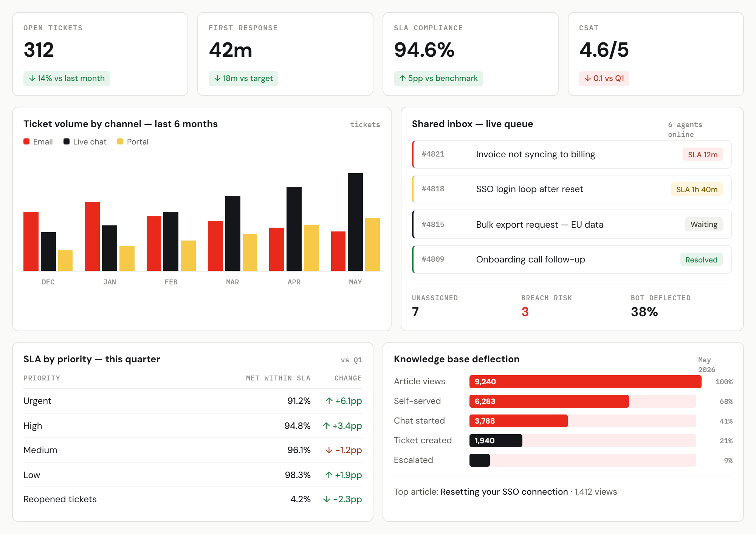Click the down arrow beside -2.3pp
This screenshot has width=756, height=534.
327,499
